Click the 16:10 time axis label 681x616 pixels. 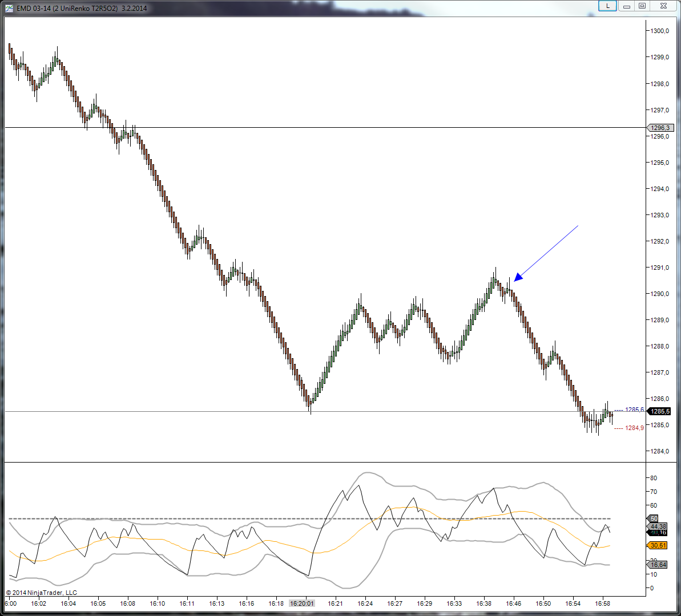tap(157, 603)
